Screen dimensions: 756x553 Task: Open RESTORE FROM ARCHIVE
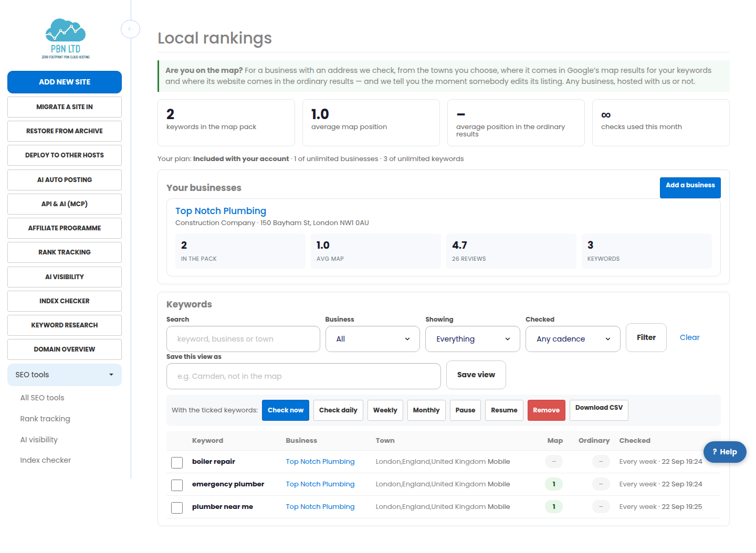pyautogui.click(x=65, y=131)
